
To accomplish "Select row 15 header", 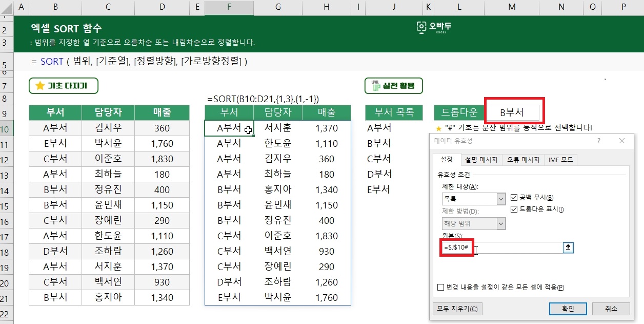I will (7, 205).
